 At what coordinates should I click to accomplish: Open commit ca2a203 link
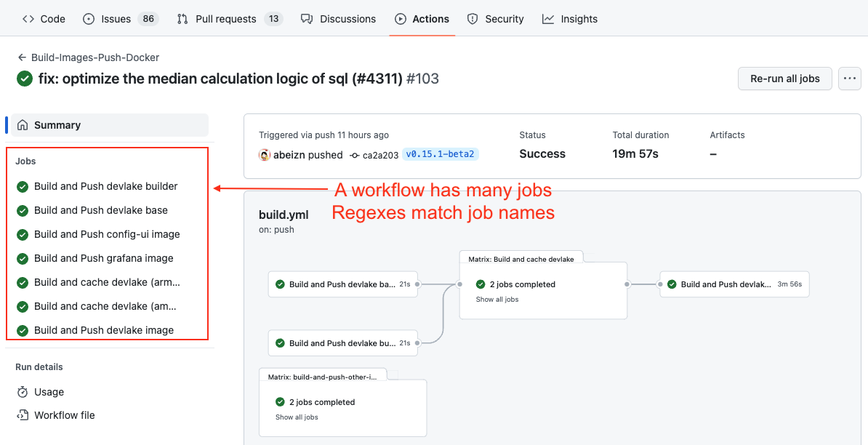(x=379, y=155)
